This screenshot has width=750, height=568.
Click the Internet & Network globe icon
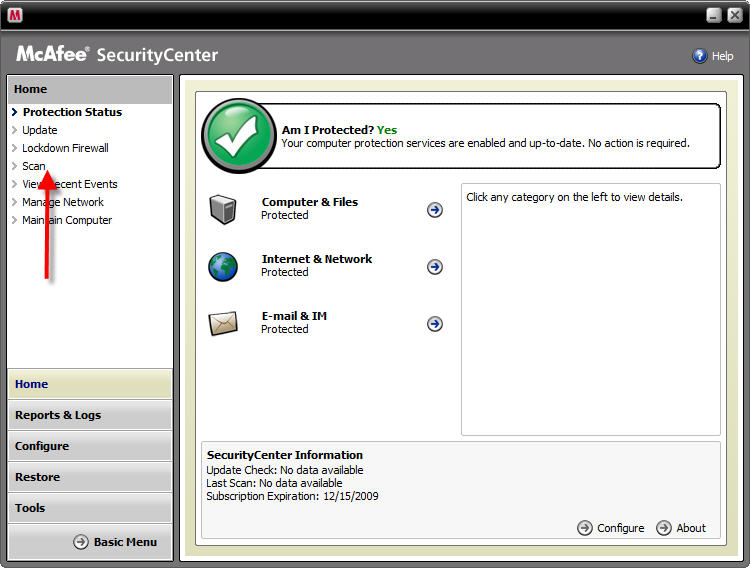click(223, 267)
